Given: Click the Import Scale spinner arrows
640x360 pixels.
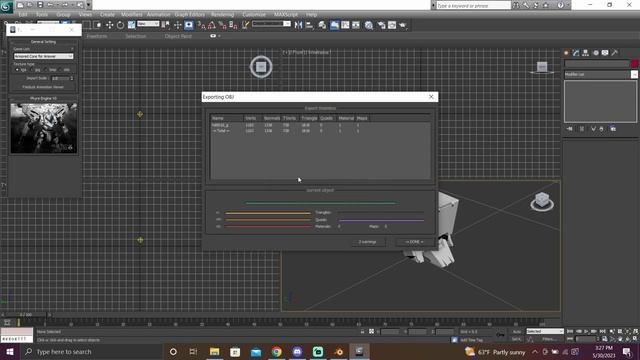Looking at the screenshot, I should click(x=72, y=78).
